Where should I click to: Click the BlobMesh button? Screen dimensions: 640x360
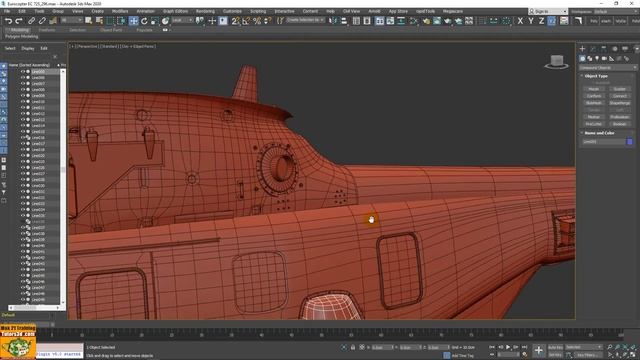[x=594, y=103]
